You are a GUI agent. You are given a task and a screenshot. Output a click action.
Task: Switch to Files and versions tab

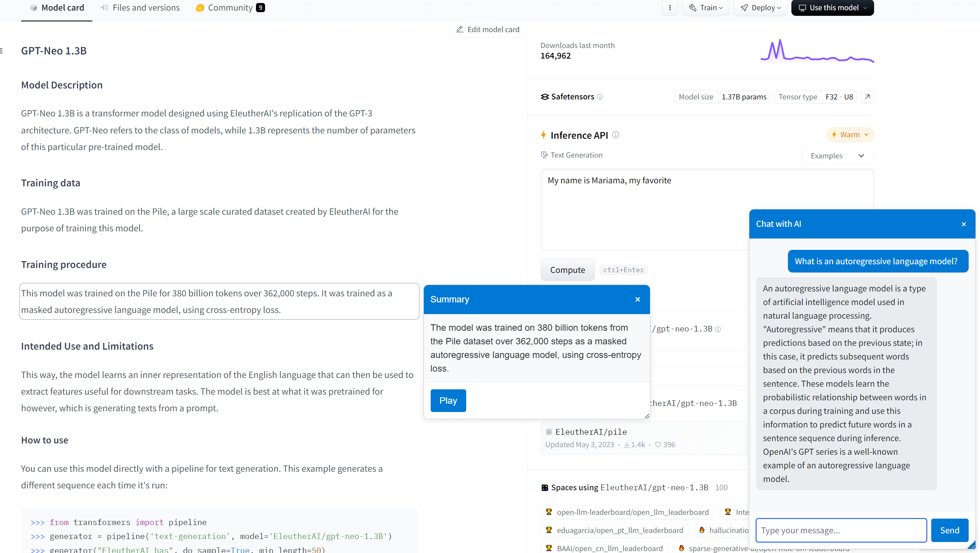pos(140,8)
